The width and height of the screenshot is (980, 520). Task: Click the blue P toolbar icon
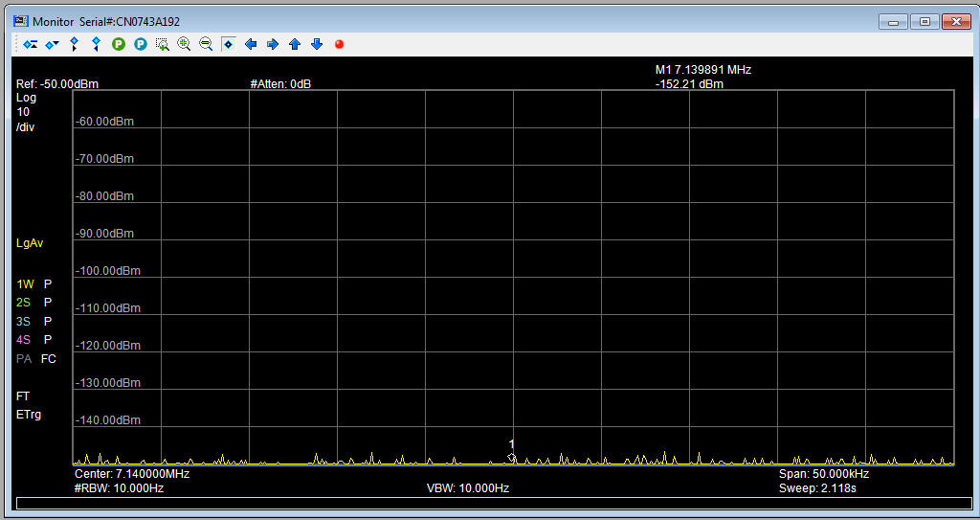click(140, 44)
